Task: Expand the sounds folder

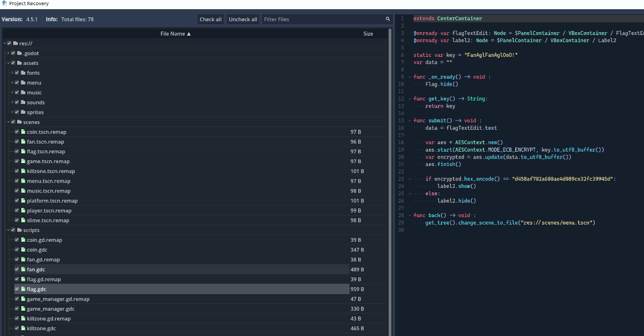Action: click(12, 103)
